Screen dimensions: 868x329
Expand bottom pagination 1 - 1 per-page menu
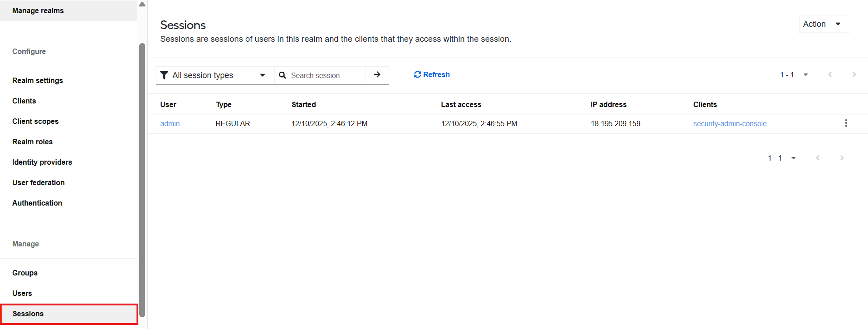[x=782, y=158]
